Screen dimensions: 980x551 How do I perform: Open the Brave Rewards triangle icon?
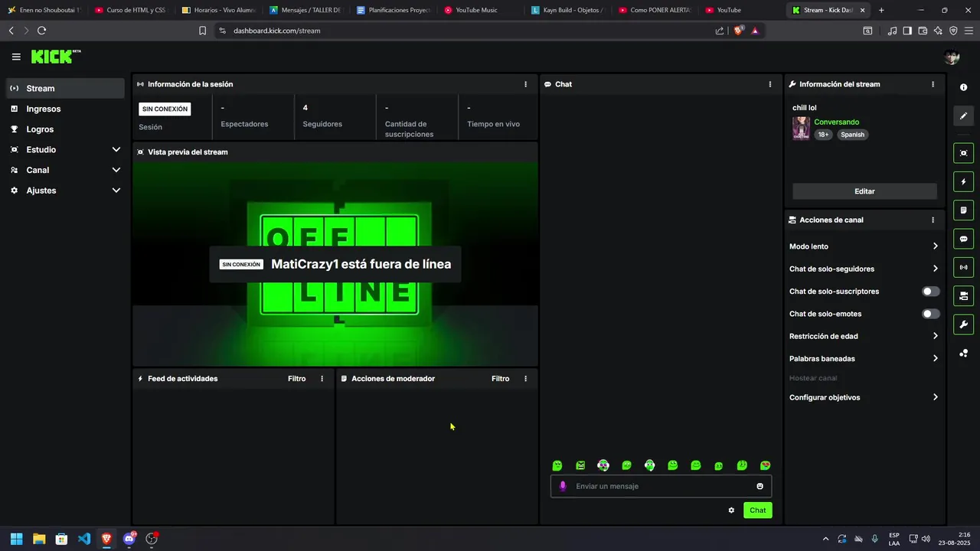tap(755, 31)
